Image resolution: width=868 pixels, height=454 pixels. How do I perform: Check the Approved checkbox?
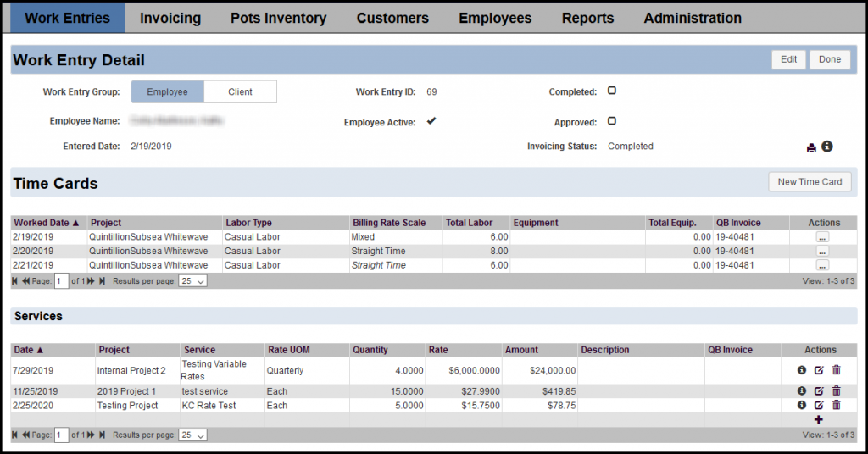click(x=612, y=121)
